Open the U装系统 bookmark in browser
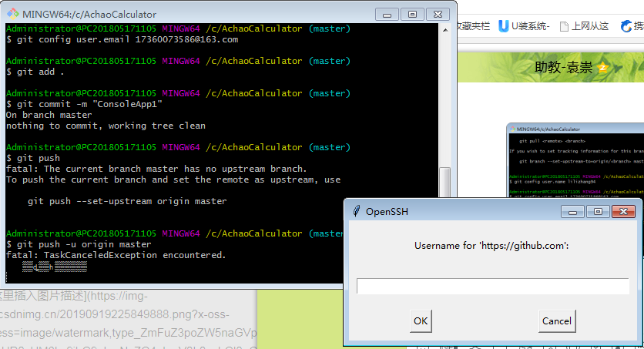 tap(524, 26)
